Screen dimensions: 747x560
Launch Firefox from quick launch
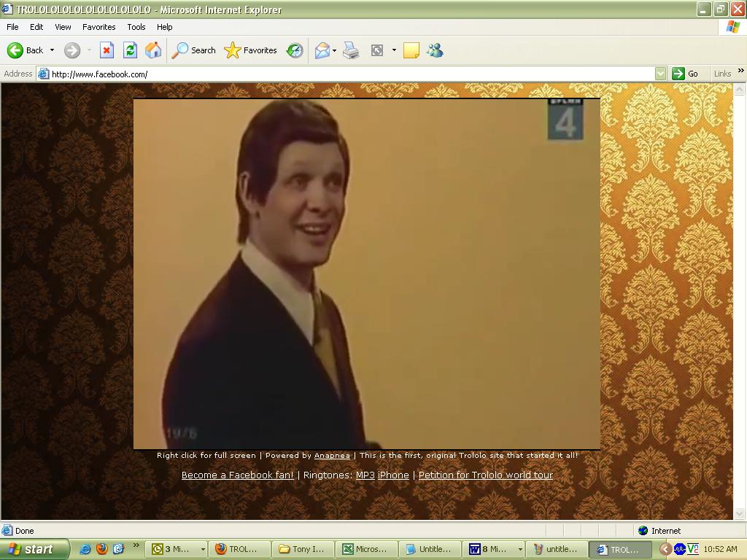(x=102, y=549)
